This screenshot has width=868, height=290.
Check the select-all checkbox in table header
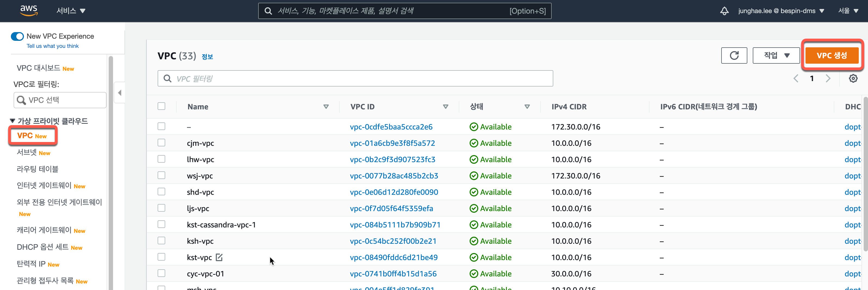(x=161, y=106)
